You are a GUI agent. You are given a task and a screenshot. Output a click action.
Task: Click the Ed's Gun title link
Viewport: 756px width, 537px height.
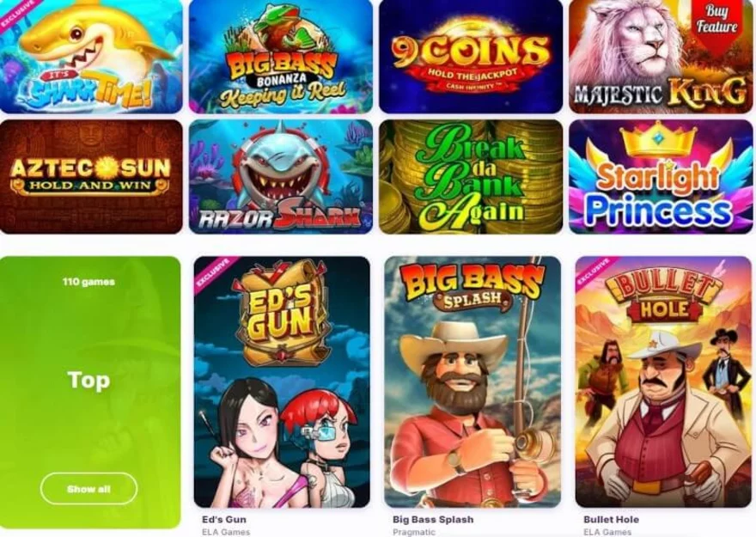tap(223, 519)
